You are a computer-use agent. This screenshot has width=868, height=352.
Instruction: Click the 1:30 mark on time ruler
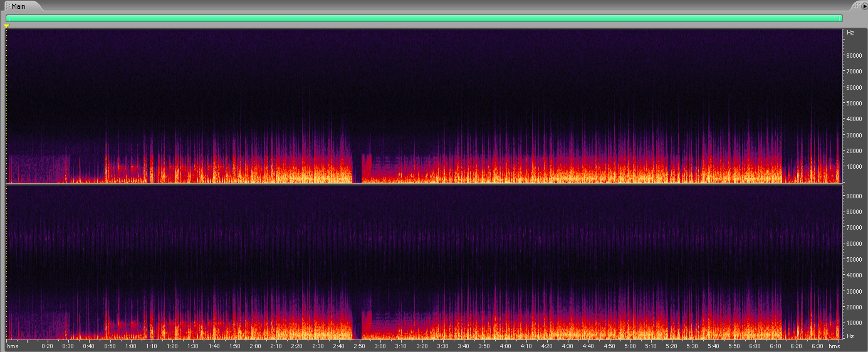tap(193, 346)
